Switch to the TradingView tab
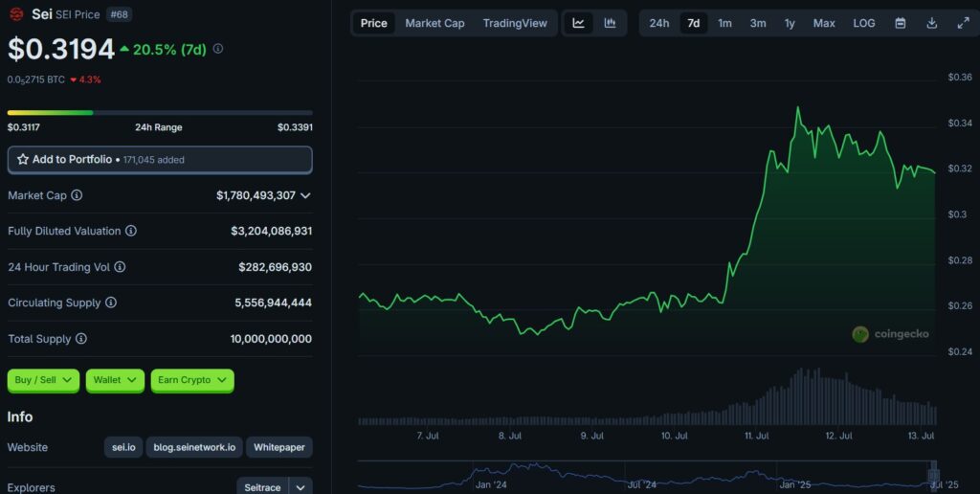This screenshot has width=980, height=494. [515, 23]
